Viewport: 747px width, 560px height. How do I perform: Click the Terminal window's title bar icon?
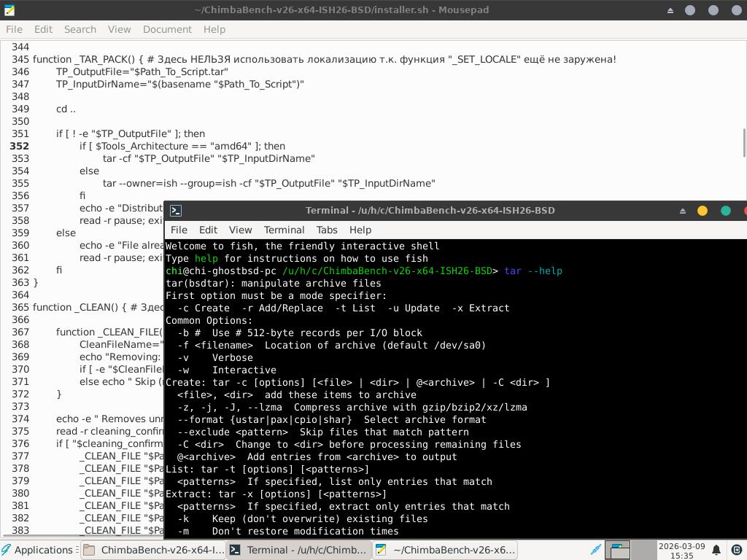(176, 211)
